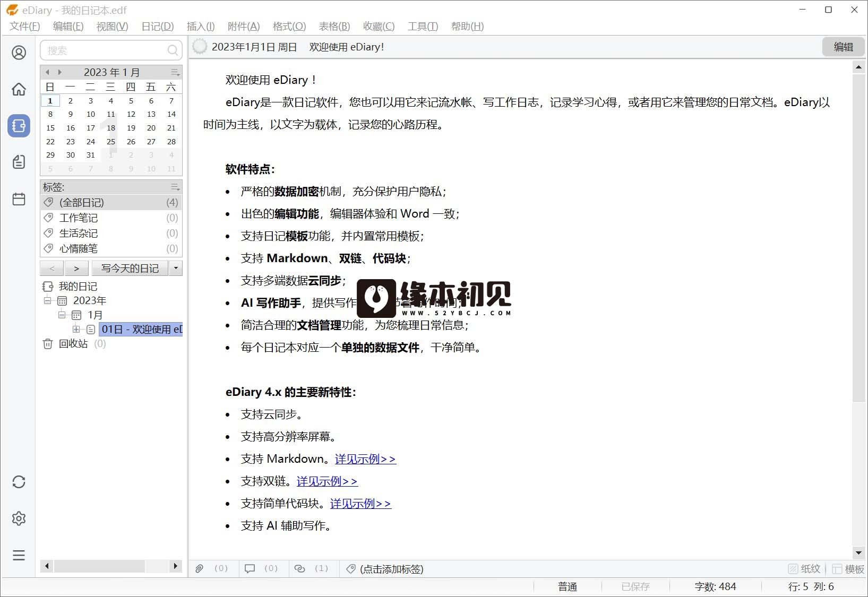Click (点击添加标签) text to add tags
This screenshot has height=597, width=868.
click(x=392, y=569)
